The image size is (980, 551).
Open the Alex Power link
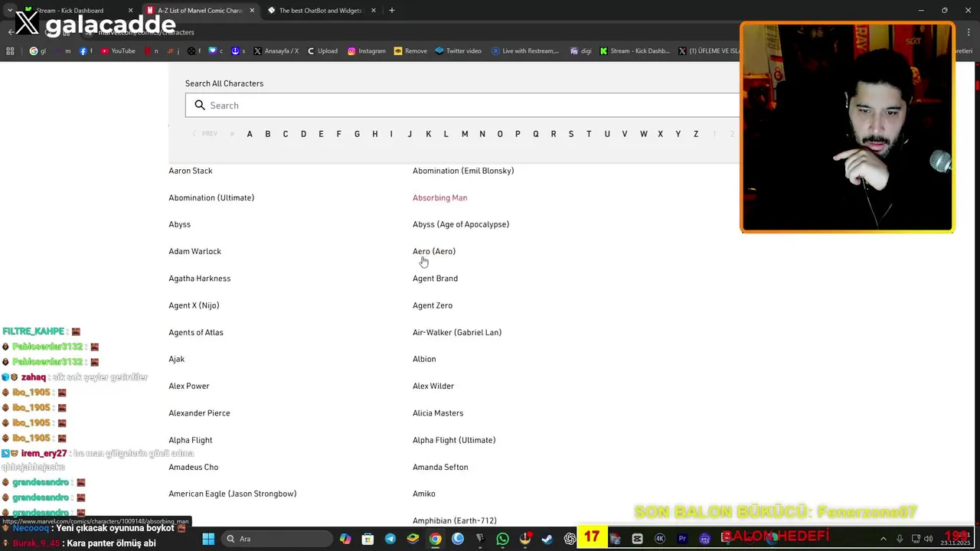click(x=189, y=386)
